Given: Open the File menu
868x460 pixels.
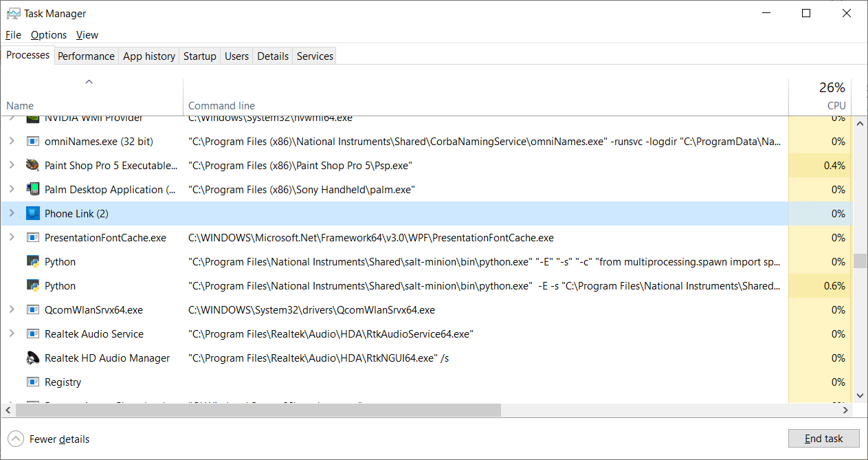Looking at the screenshot, I should tap(13, 34).
